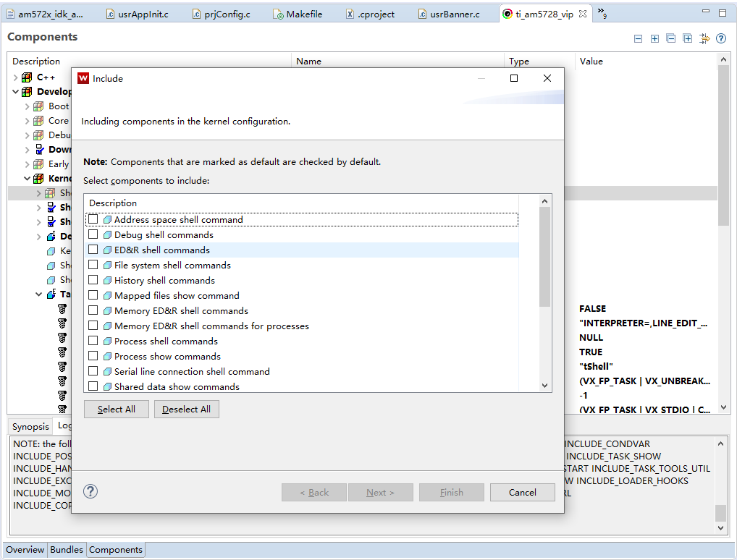
Task: Click the expand-selected stacked plus icon
Action: (x=688, y=38)
